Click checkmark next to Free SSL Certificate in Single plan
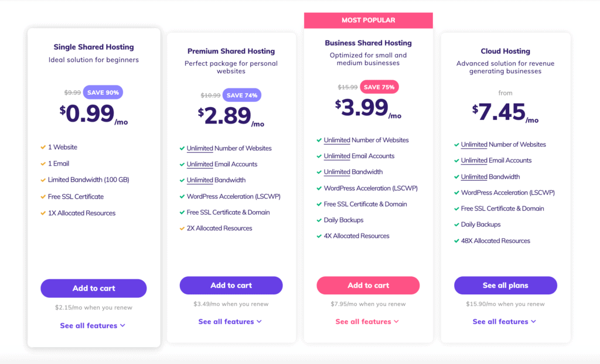This screenshot has width=600, height=364. pos(43,197)
